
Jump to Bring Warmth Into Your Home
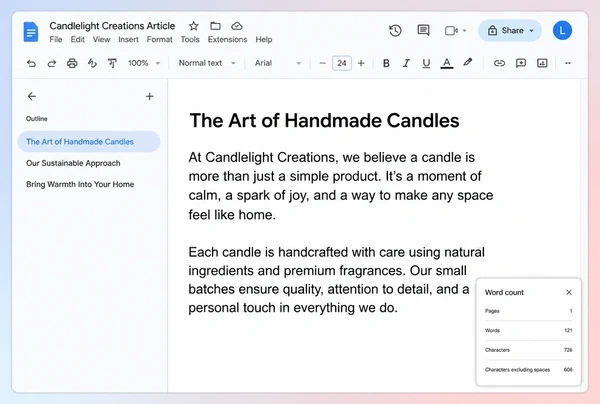[x=80, y=184]
